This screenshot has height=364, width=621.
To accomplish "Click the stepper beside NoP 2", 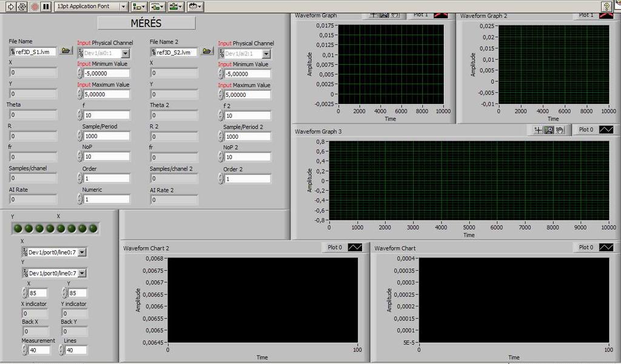I will click(x=221, y=157).
